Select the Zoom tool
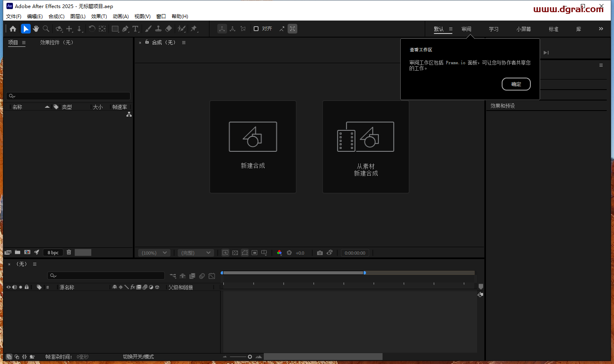 tap(46, 29)
